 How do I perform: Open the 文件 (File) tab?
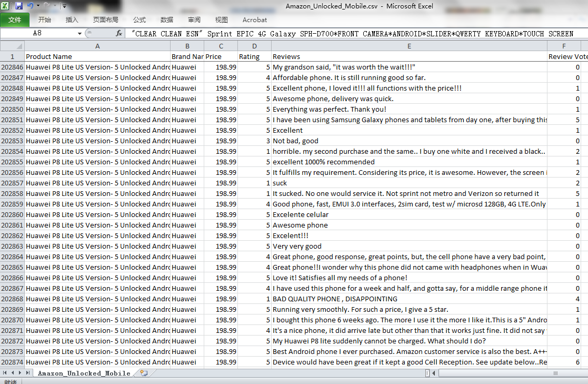(x=15, y=20)
